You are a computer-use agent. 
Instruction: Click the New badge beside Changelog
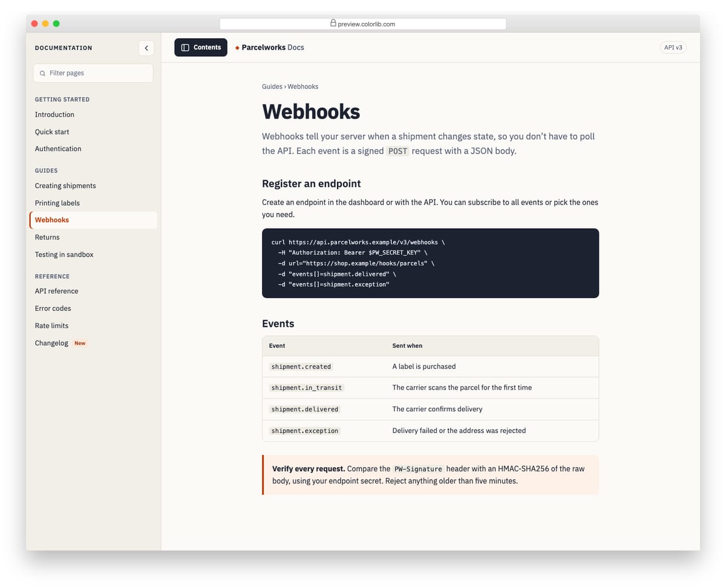click(x=80, y=343)
